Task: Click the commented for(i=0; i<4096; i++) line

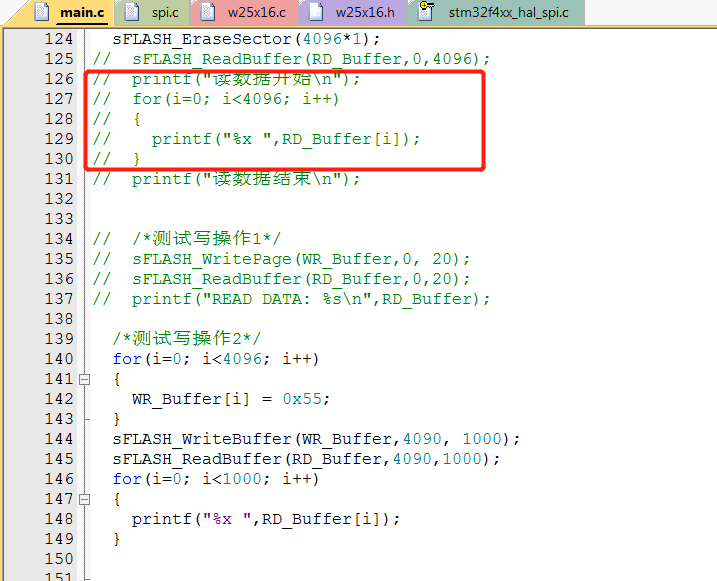Action: pyautogui.click(x=216, y=99)
